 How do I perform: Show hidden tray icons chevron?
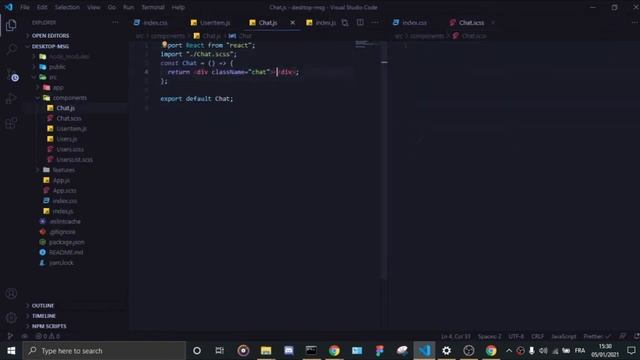pyautogui.click(x=509, y=351)
